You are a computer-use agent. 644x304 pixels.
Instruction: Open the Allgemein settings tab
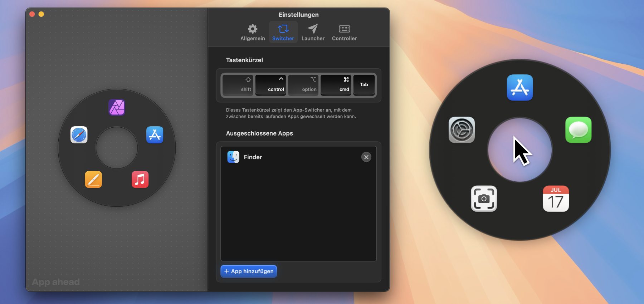click(x=253, y=33)
